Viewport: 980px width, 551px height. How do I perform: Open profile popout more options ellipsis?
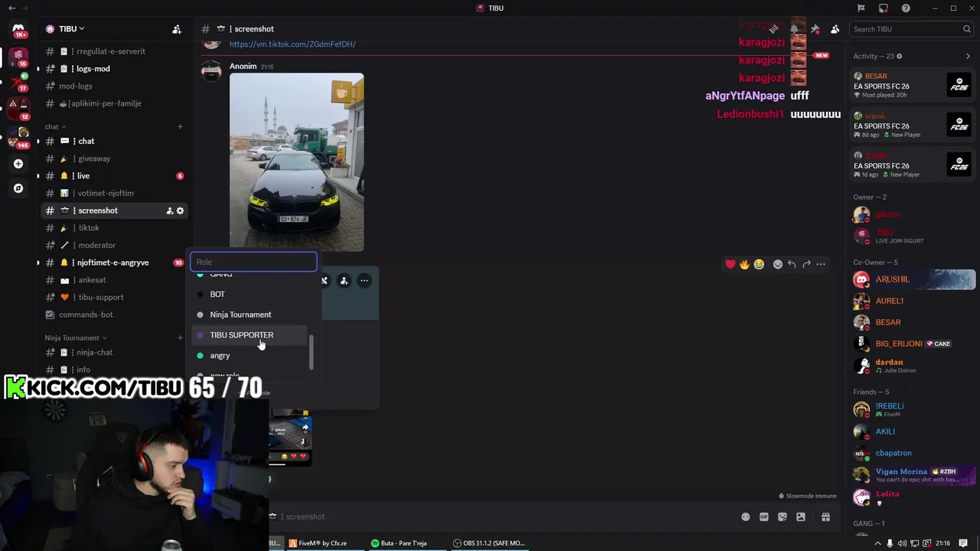click(x=364, y=281)
